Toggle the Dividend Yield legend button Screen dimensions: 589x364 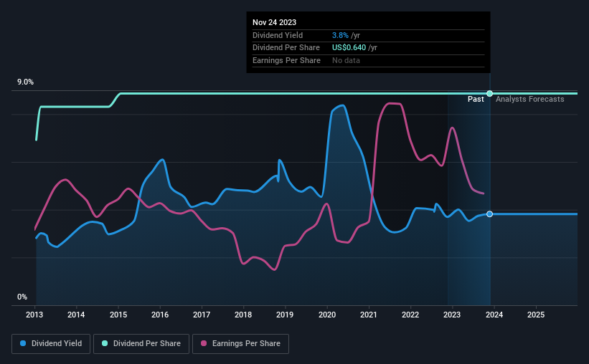click(x=51, y=344)
